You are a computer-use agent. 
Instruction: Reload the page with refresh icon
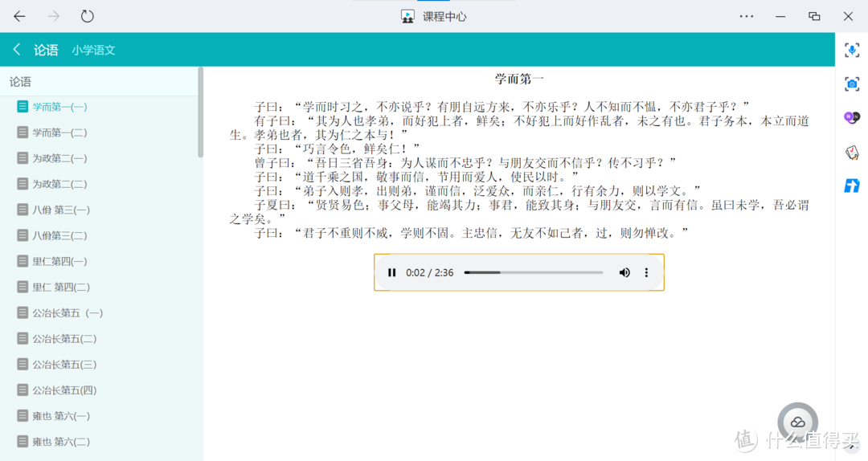(x=88, y=16)
